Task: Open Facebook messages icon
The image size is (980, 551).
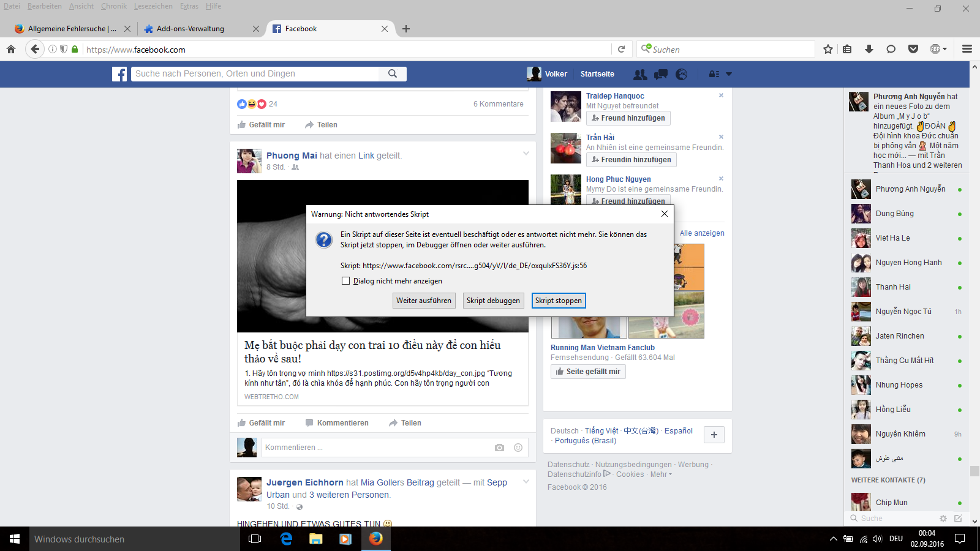Action: [661, 74]
